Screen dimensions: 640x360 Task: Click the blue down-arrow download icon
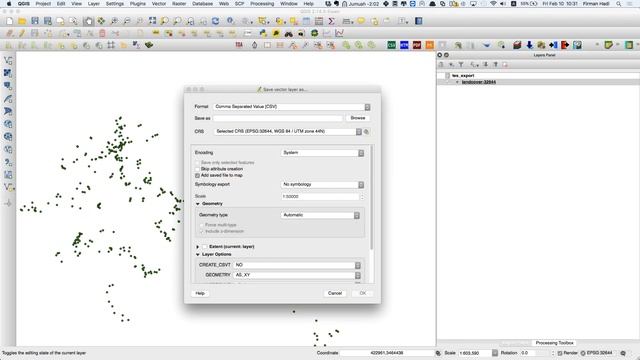[x=529, y=45]
